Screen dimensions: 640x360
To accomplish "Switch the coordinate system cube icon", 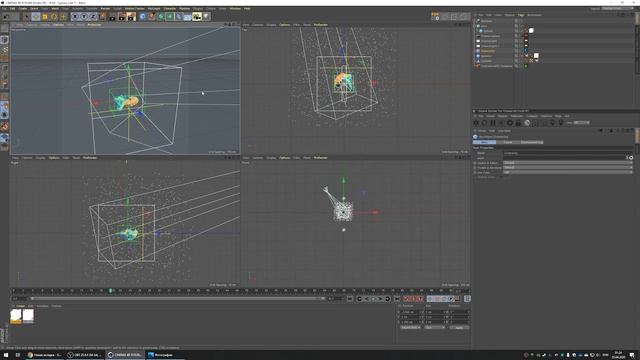I will (102, 17).
